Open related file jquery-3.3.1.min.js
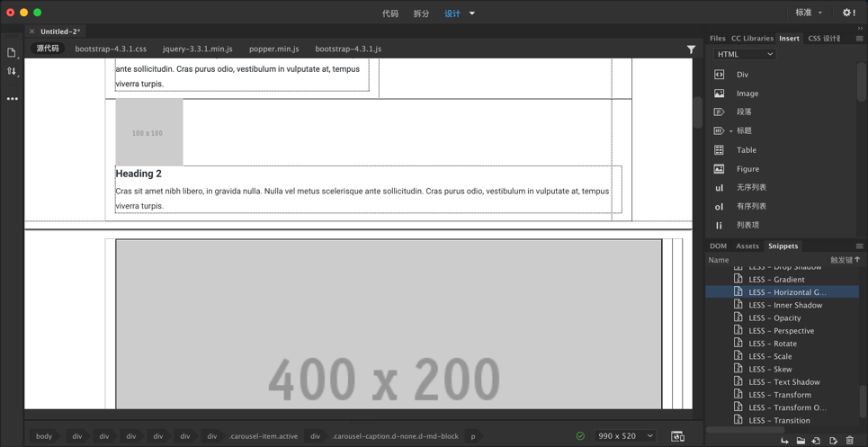The width and height of the screenshot is (868, 447). point(198,49)
